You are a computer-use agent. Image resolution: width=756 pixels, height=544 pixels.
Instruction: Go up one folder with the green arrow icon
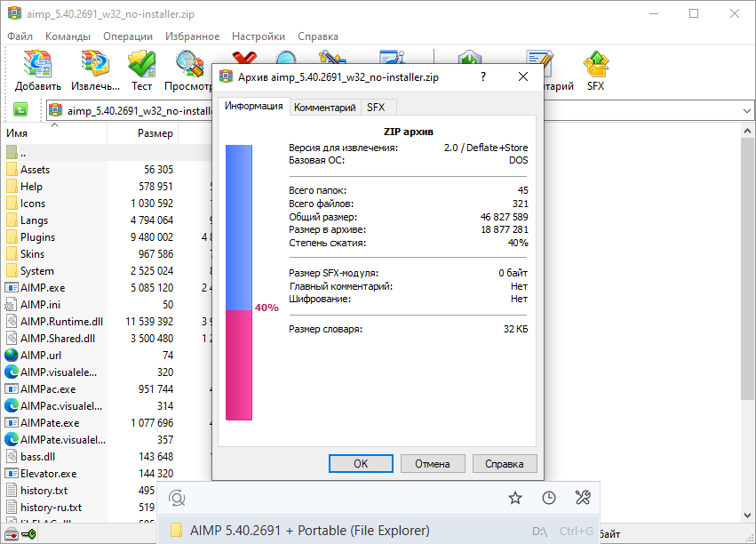point(20,110)
